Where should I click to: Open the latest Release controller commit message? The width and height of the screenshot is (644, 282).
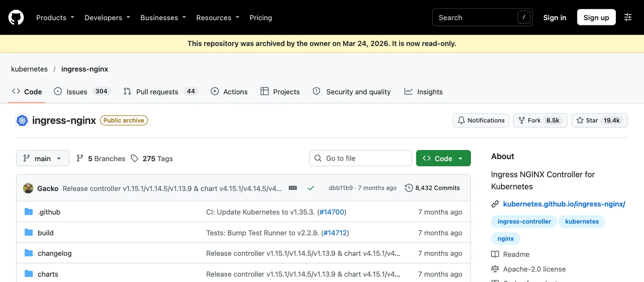(x=172, y=188)
